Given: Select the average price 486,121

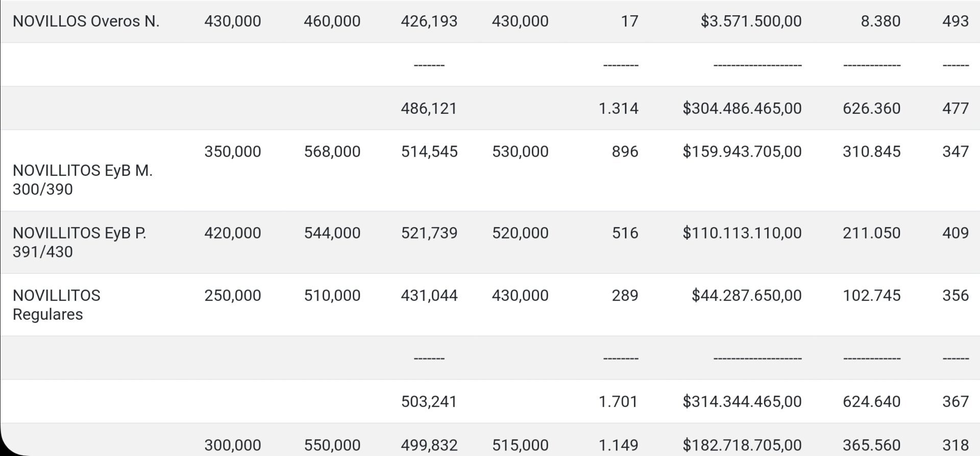Looking at the screenshot, I should [x=429, y=108].
